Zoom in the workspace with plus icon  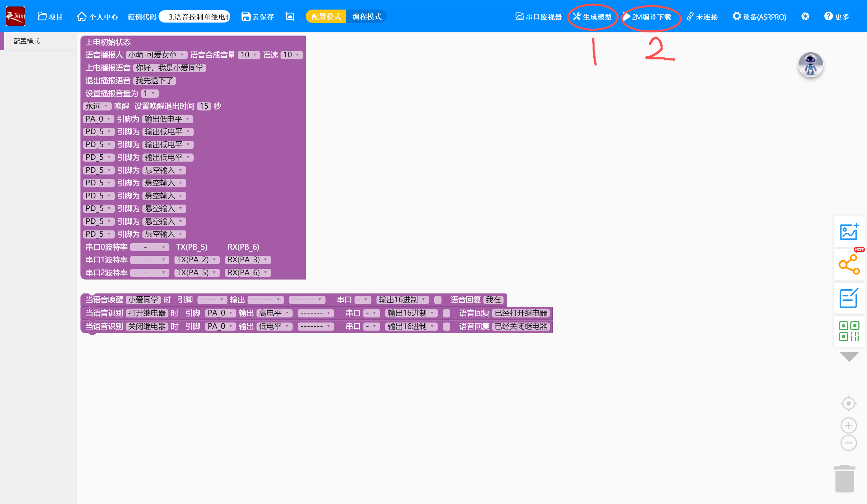coord(849,425)
